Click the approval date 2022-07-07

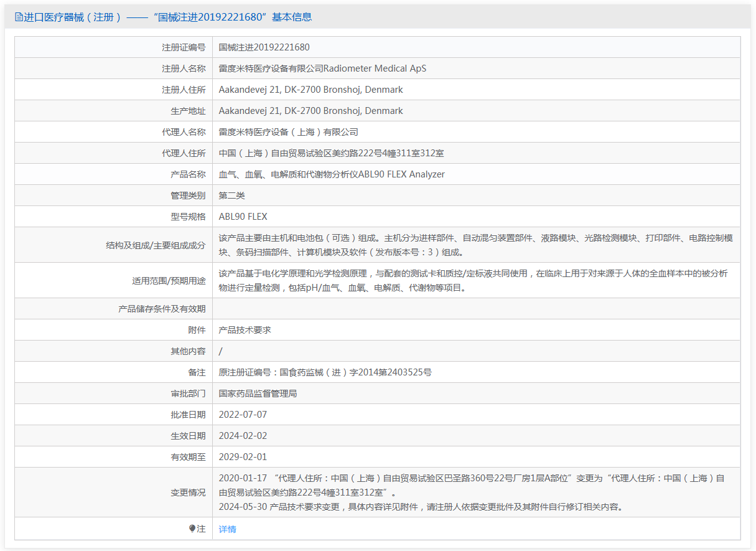tap(243, 415)
